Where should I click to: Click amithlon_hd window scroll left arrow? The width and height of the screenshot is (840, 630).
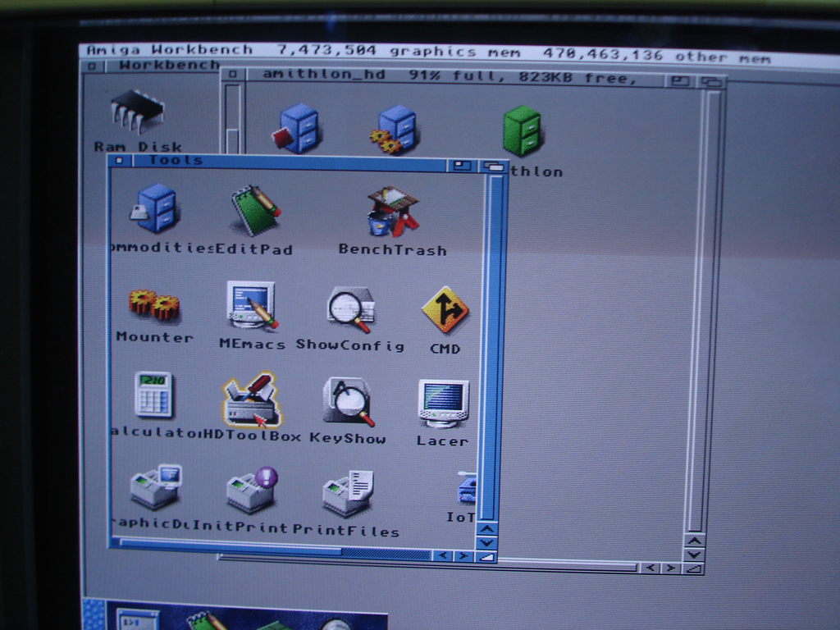(651, 568)
